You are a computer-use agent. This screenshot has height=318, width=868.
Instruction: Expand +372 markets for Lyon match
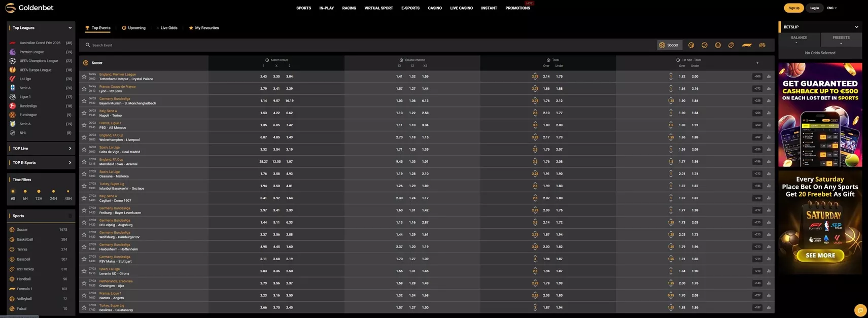coord(757,89)
